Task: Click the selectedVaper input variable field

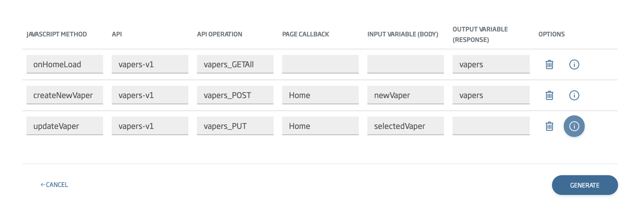Action: (405, 126)
